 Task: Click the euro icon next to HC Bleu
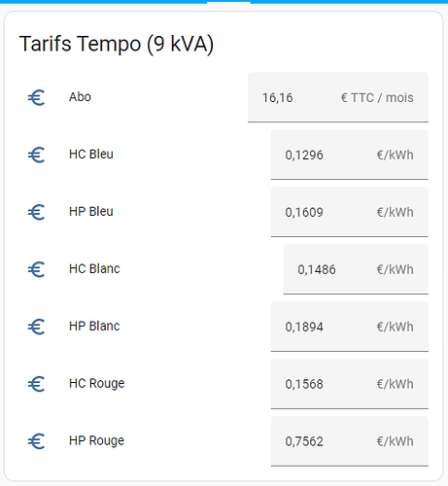pos(36,155)
